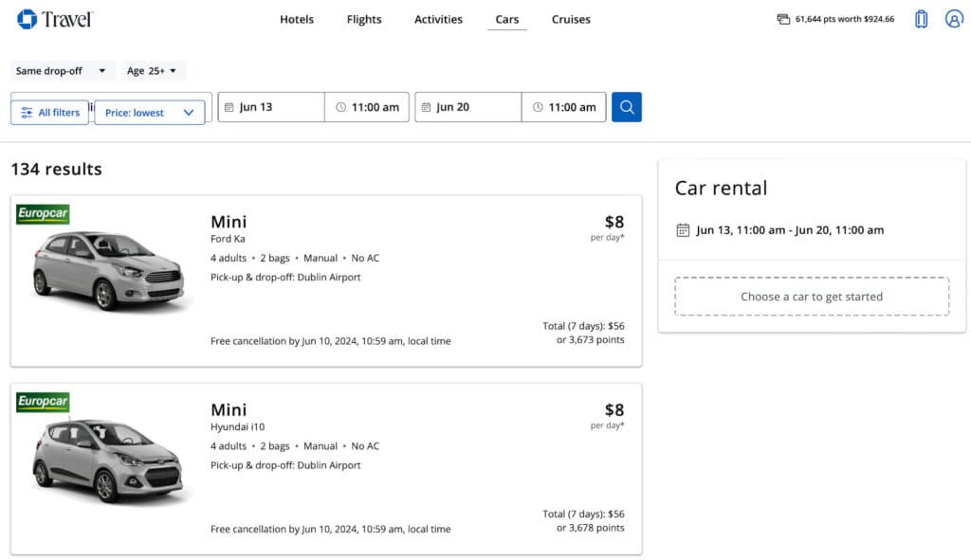Viewport: 971px width, 560px height.
Task: Open the Cruises tab
Action: coord(571,19)
